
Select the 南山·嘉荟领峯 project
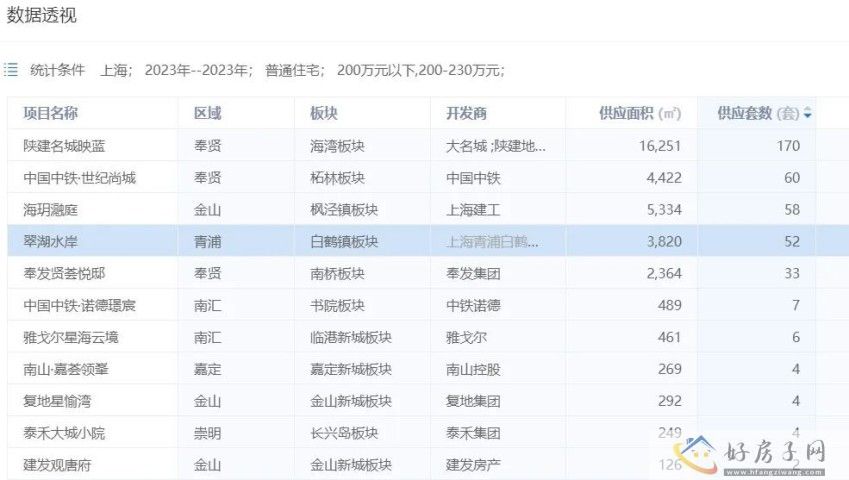(66, 369)
